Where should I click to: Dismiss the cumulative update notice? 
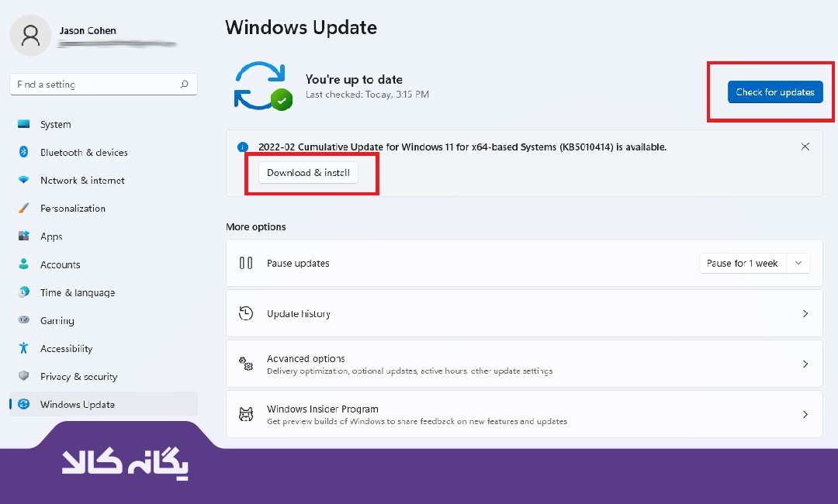805,147
